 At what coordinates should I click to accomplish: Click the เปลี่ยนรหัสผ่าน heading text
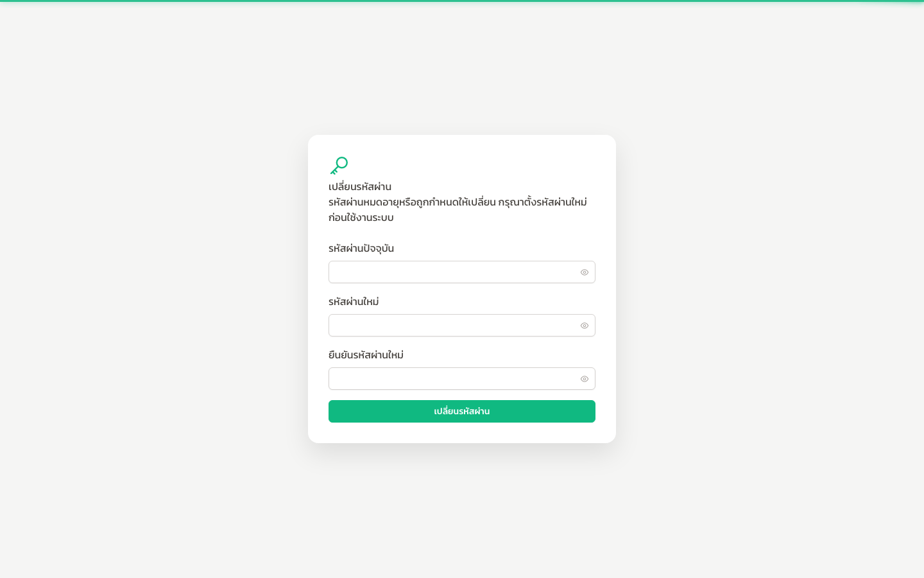click(360, 187)
